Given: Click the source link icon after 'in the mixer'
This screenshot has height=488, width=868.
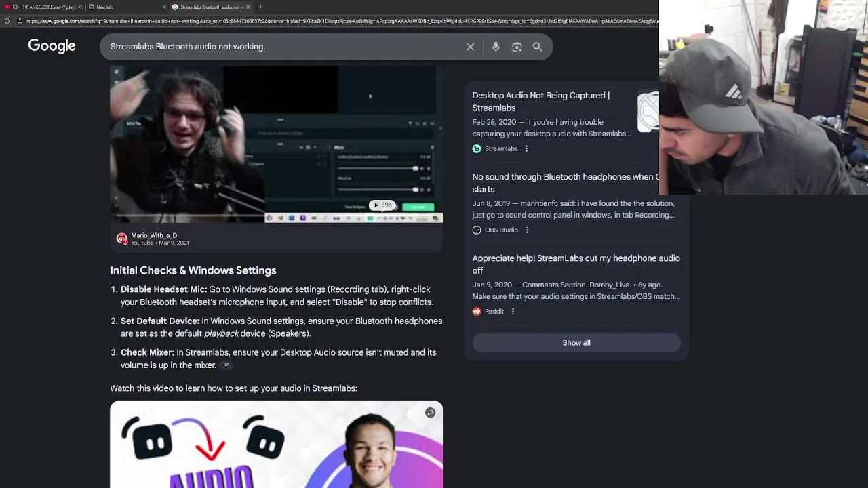Looking at the screenshot, I should coord(226,365).
